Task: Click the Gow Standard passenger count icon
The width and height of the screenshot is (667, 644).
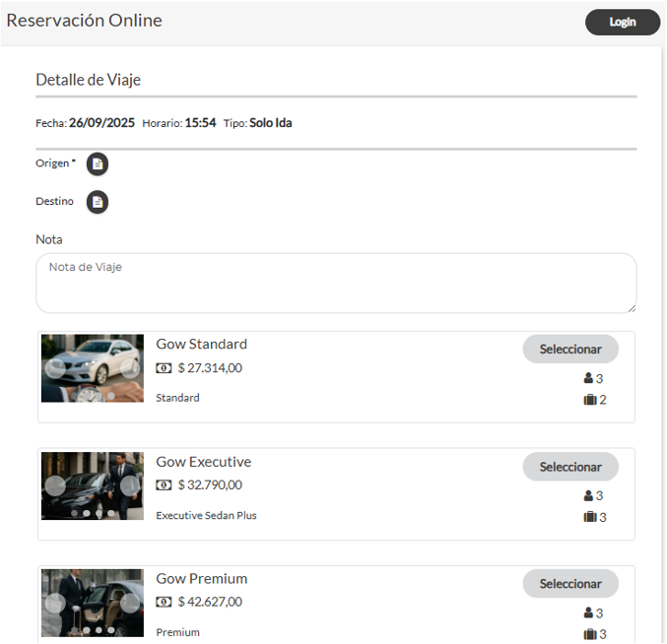Action: point(589,378)
